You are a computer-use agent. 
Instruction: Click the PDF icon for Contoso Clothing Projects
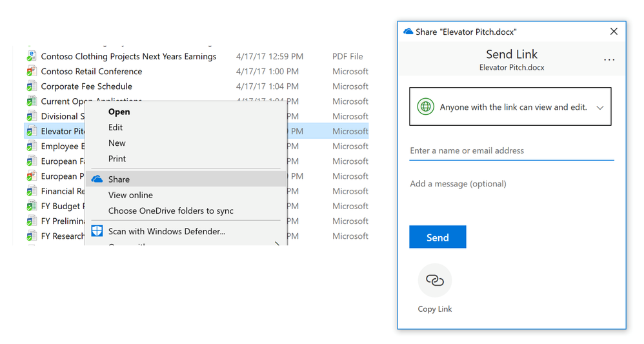(x=31, y=57)
